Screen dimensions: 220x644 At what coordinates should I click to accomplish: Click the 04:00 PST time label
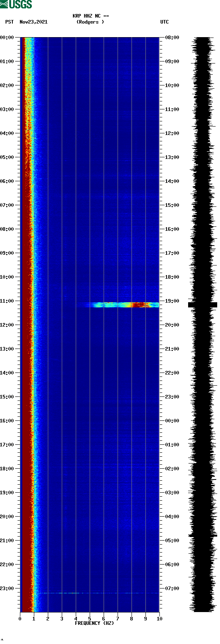tap(7, 133)
